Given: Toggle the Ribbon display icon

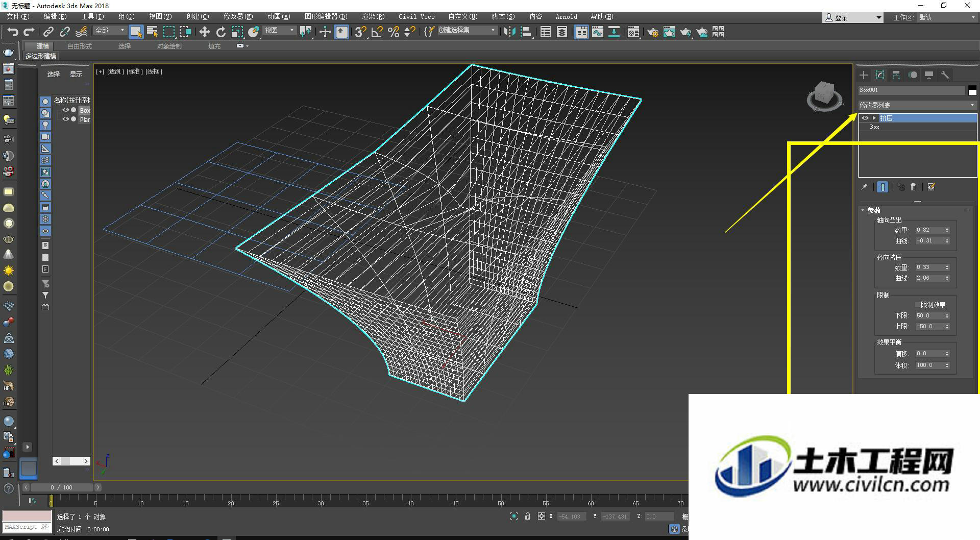Looking at the screenshot, I should (x=581, y=32).
